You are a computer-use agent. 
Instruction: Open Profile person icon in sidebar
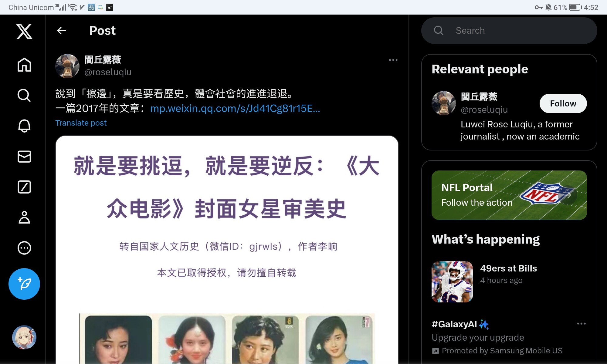24,217
